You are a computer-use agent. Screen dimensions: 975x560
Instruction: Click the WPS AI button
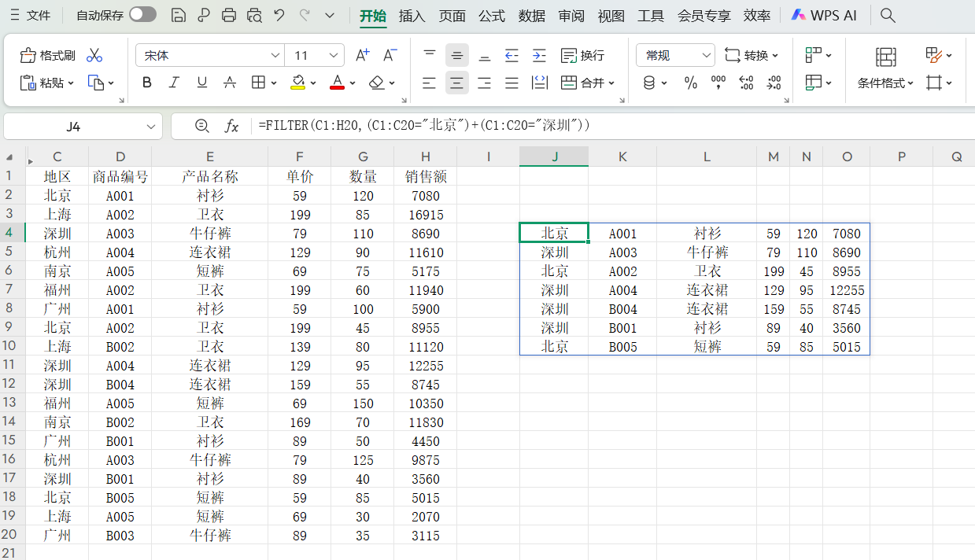tap(824, 15)
